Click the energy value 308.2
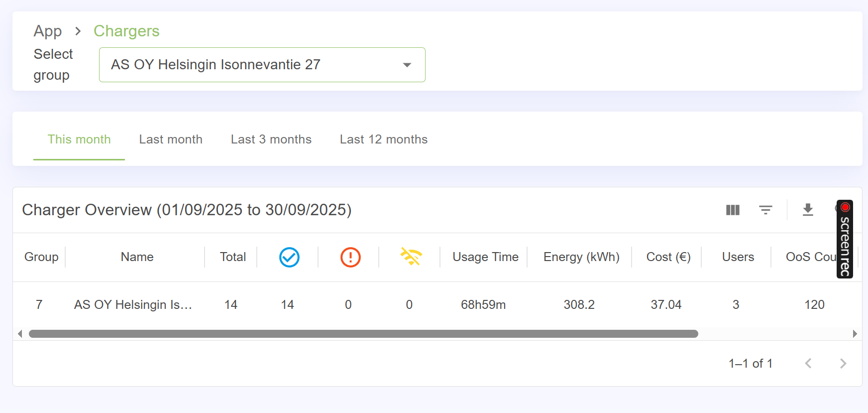The width and height of the screenshot is (868, 413). (579, 305)
